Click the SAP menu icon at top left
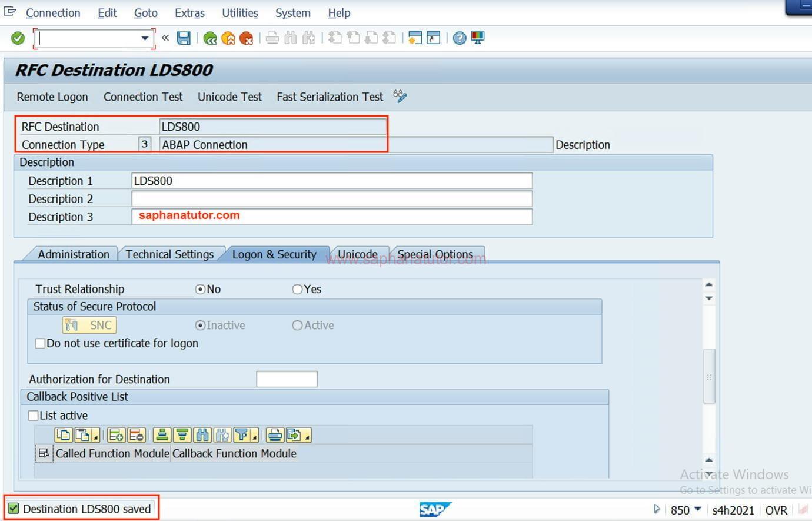This screenshot has height=521, width=812. tap(9, 12)
